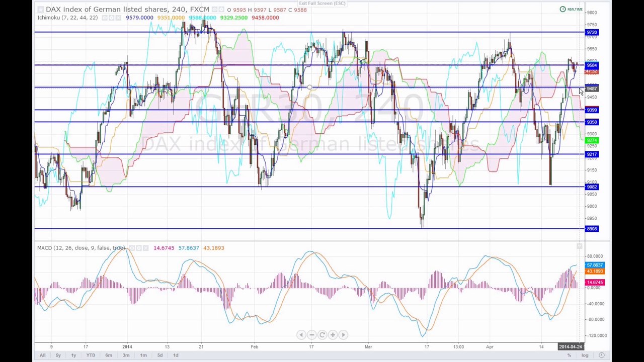Click the MACD (12, 26, close, 9) legend label
Image resolution: width=644 pixels, height=362 pixels.
(82, 248)
